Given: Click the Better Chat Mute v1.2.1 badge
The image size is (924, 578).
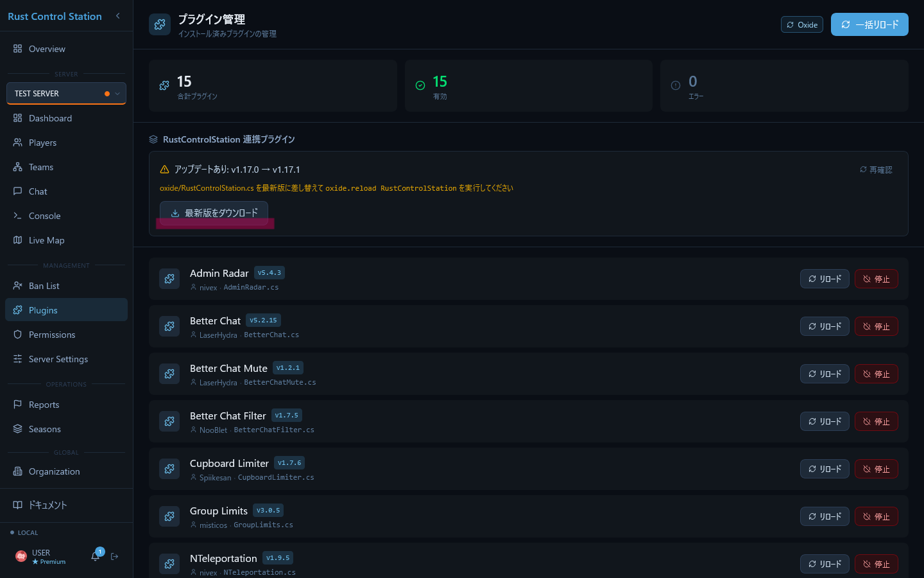Looking at the screenshot, I should tap(288, 368).
